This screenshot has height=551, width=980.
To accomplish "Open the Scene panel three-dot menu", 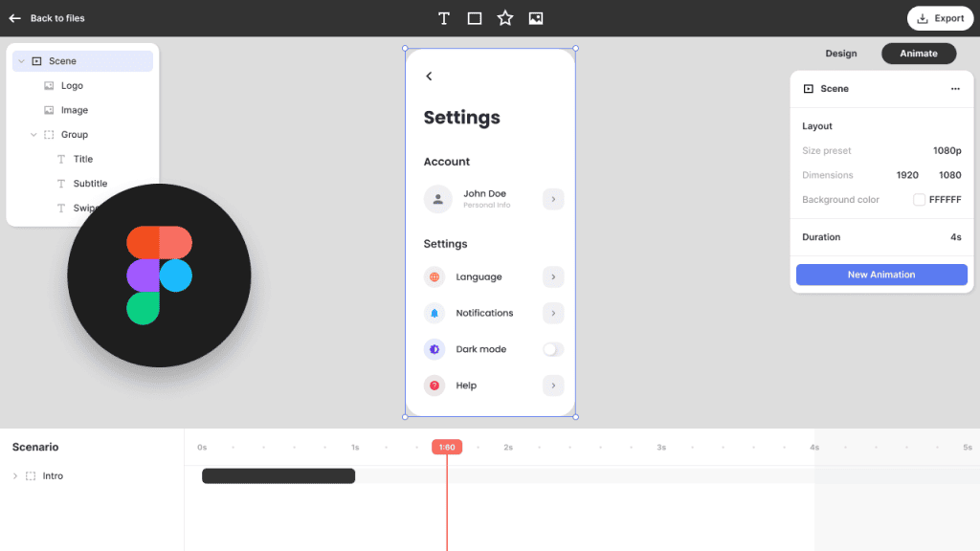I will pyautogui.click(x=954, y=89).
